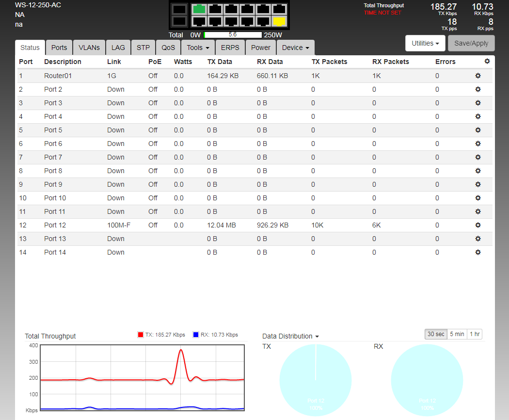Select the 30 sec time range
The width and height of the screenshot is (509, 420).
(x=435, y=334)
